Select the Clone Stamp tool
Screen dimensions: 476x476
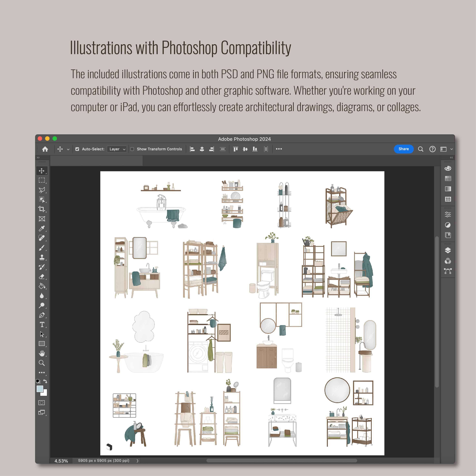coord(42,257)
